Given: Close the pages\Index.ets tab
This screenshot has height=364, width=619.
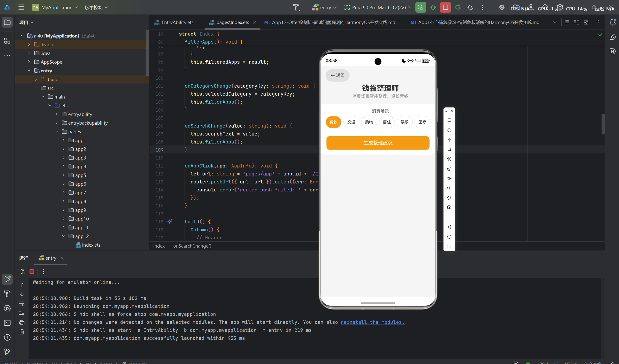Looking at the screenshot, I should point(255,22).
